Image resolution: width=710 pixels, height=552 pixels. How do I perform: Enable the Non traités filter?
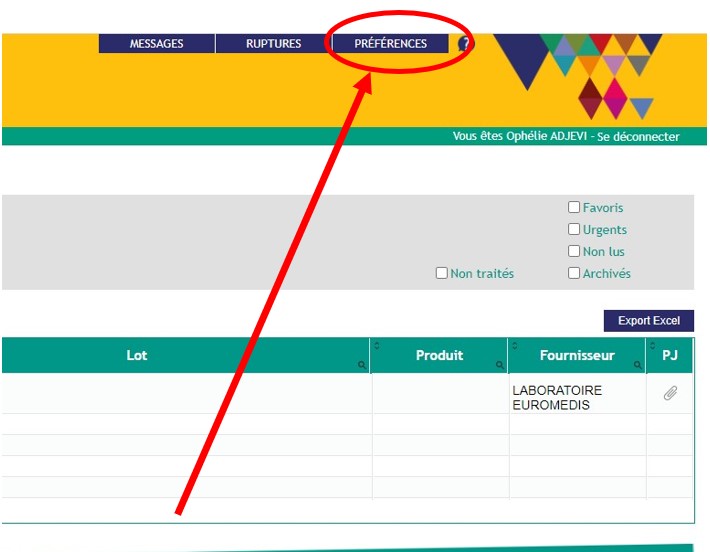point(442,274)
